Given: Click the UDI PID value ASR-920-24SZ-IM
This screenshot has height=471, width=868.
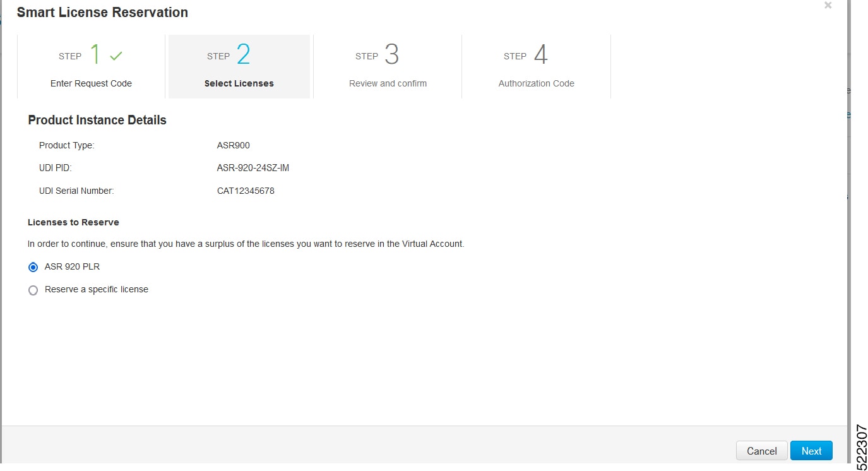Looking at the screenshot, I should point(253,168).
